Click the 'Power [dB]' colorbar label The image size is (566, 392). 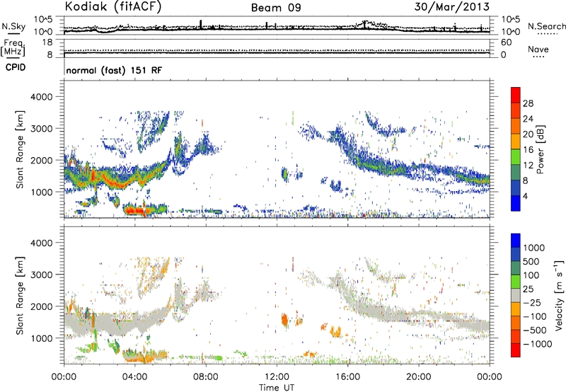(540, 149)
